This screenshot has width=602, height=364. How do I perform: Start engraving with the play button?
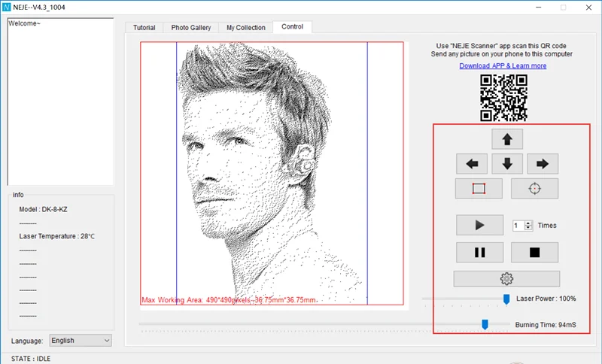coord(479,225)
